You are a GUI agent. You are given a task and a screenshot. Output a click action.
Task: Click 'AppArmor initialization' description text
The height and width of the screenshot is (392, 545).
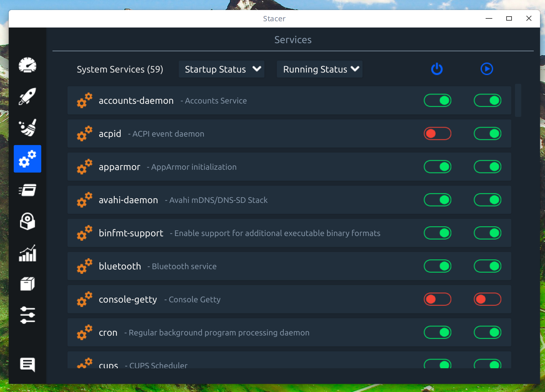(x=194, y=167)
